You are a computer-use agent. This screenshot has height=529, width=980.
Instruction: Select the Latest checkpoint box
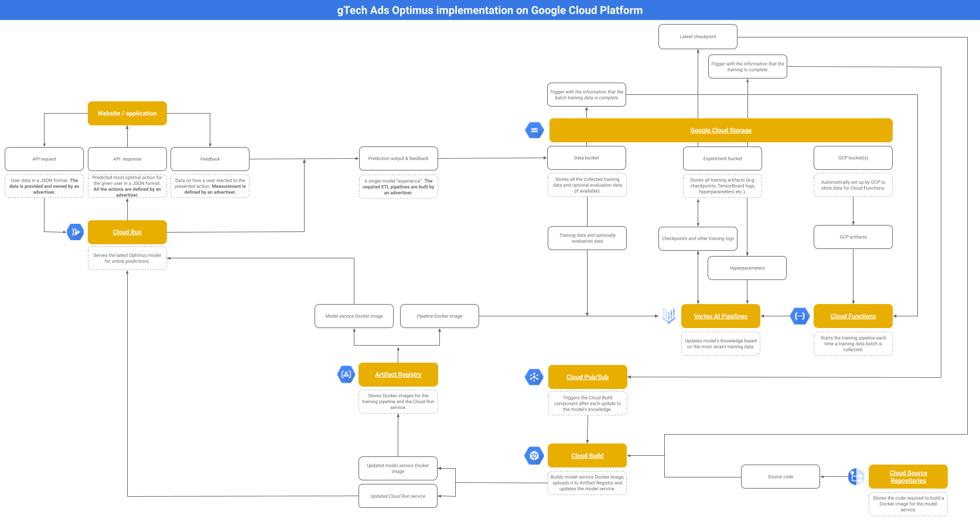point(698,36)
